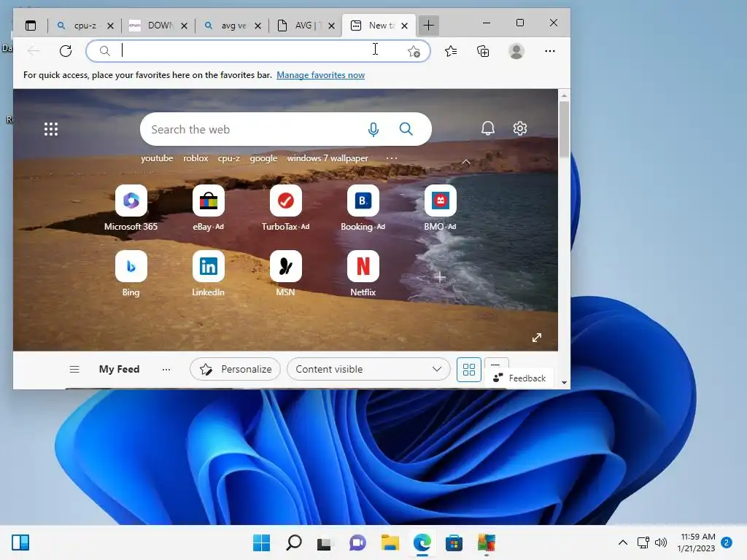
Task: Open the feed hamburger menu
Action: click(x=74, y=369)
